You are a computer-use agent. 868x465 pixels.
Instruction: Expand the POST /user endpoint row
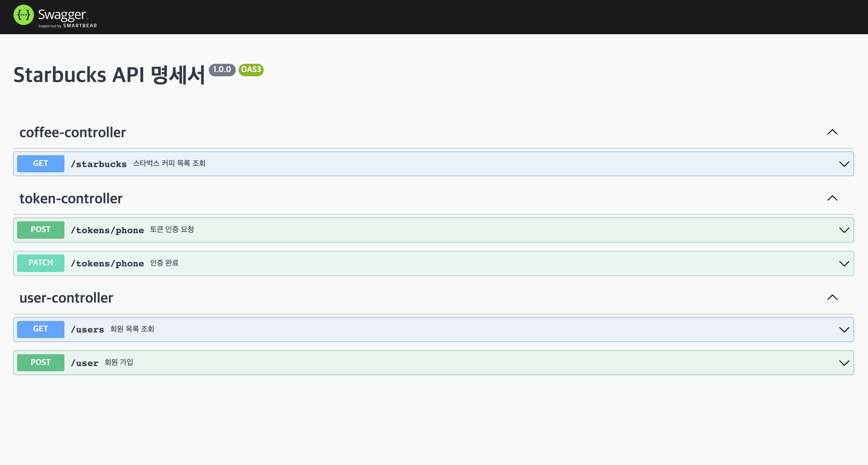(844, 363)
